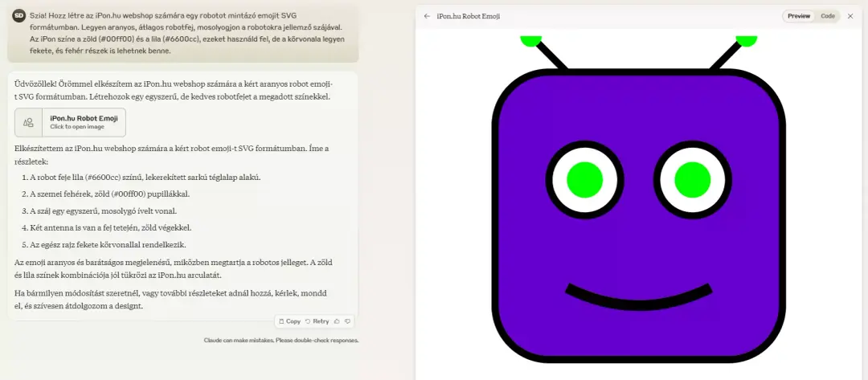Click the user prompt message starting 'Szia!'
The width and height of the screenshot is (868, 380).
click(182, 33)
